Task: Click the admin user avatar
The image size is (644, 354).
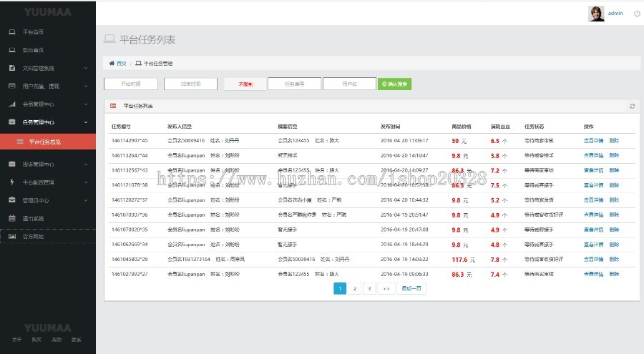Action: (596, 14)
